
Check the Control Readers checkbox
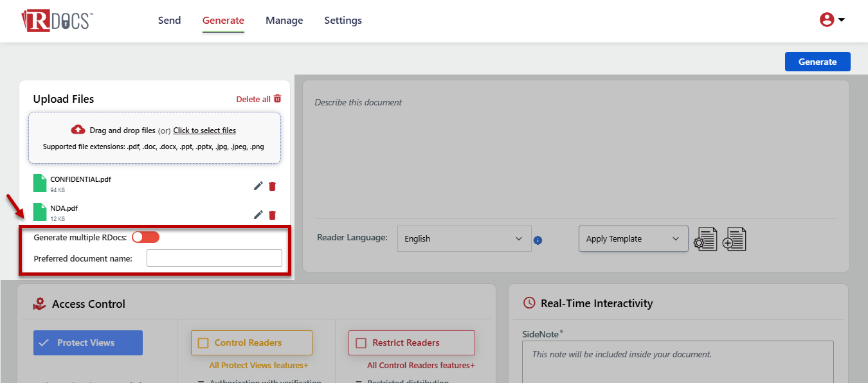pos(203,343)
